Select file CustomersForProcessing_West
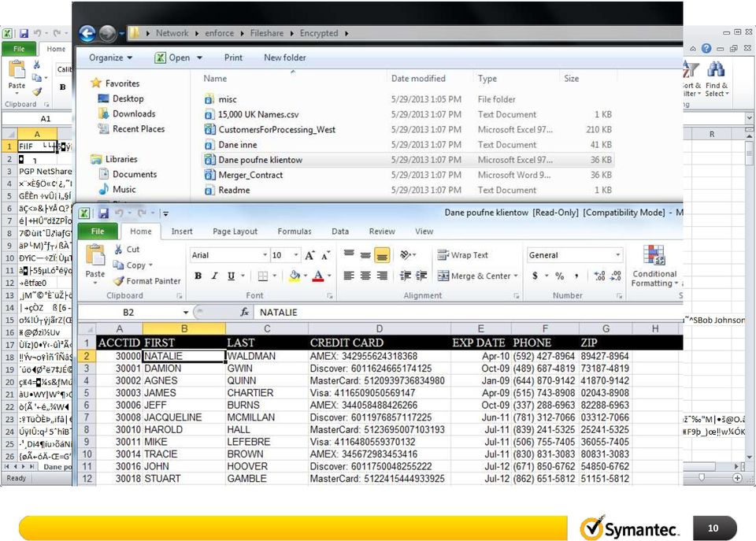The width and height of the screenshot is (756, 541). tap(276, 129)
